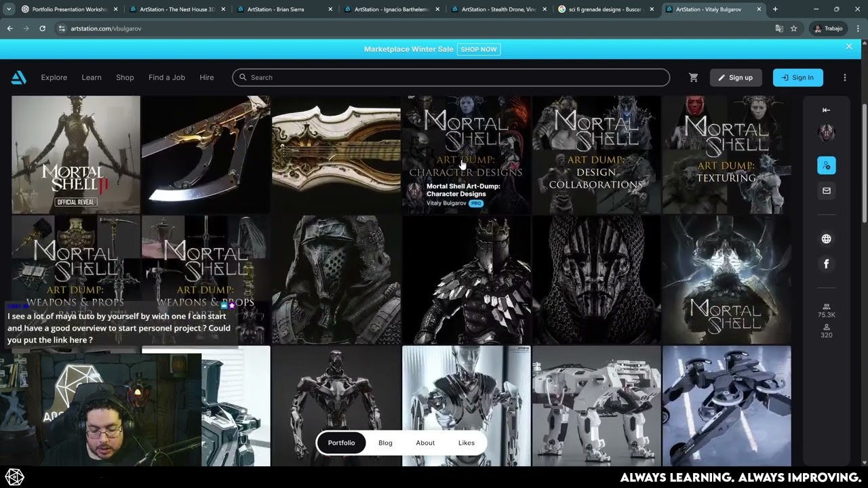Image resolution: width=868 pixels, height=488 pixels.
Task: Open Art Dump Texturing thumbnail
Action: [726, 155]
